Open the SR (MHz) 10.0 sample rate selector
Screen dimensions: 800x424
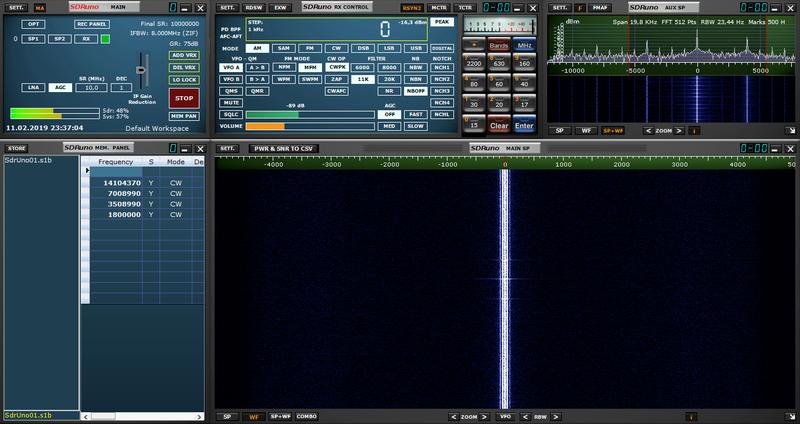(91, 88)
